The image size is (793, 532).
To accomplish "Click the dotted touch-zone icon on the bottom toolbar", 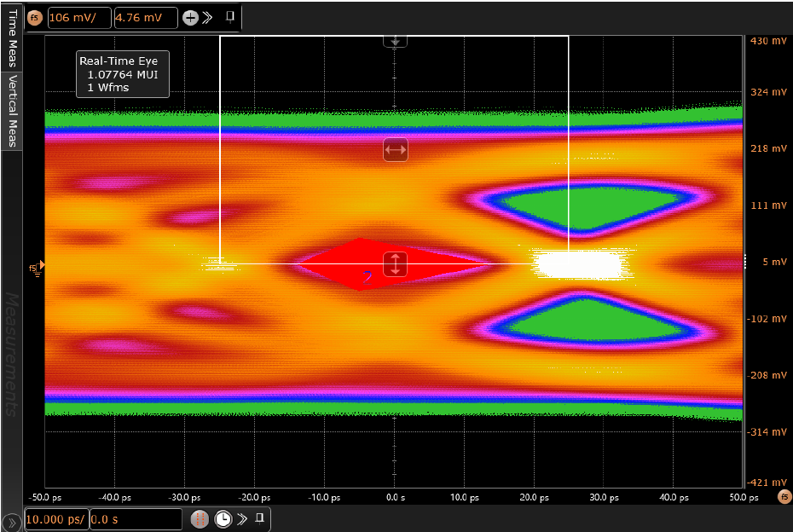I will coord(199,518).
